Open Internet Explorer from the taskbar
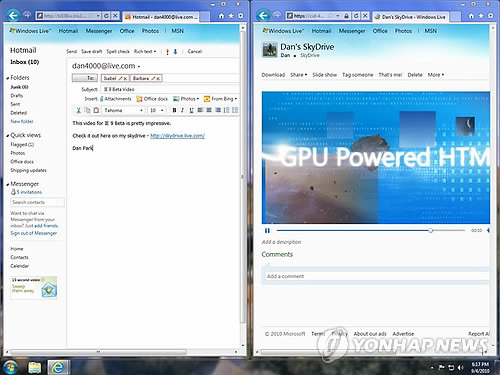 58,367
